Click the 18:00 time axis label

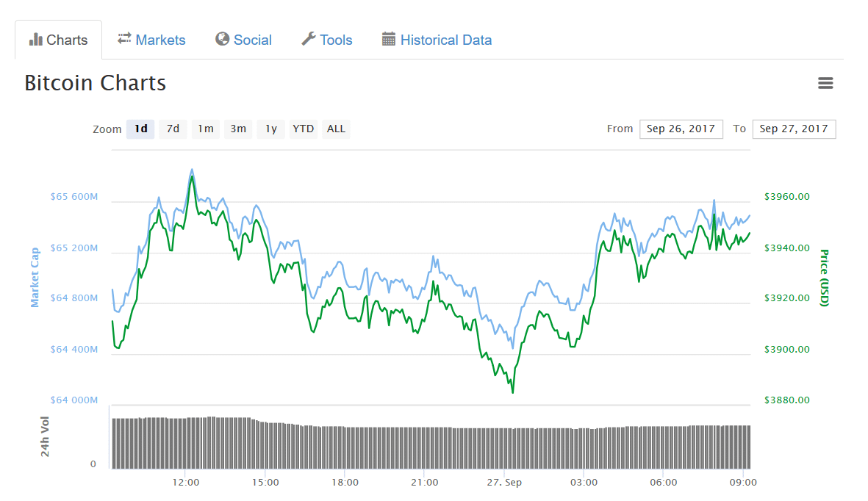pyautogui.click(x=345, y=482)
